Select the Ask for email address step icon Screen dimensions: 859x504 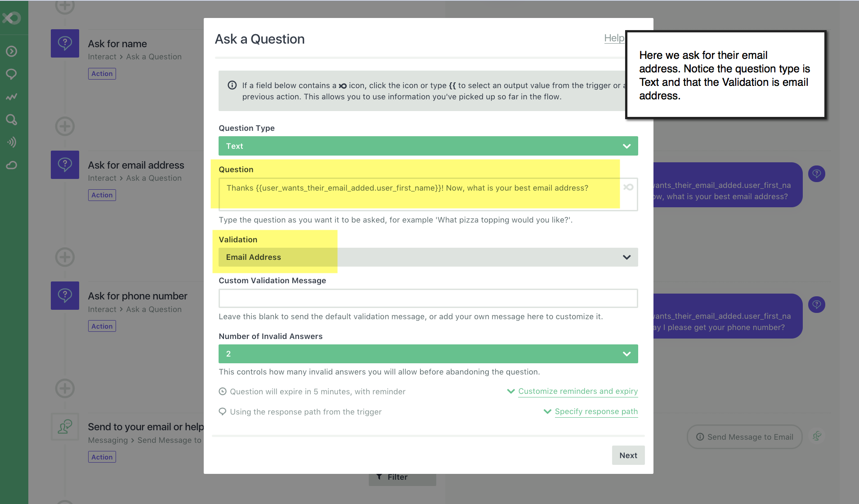[x=65, y=165]
